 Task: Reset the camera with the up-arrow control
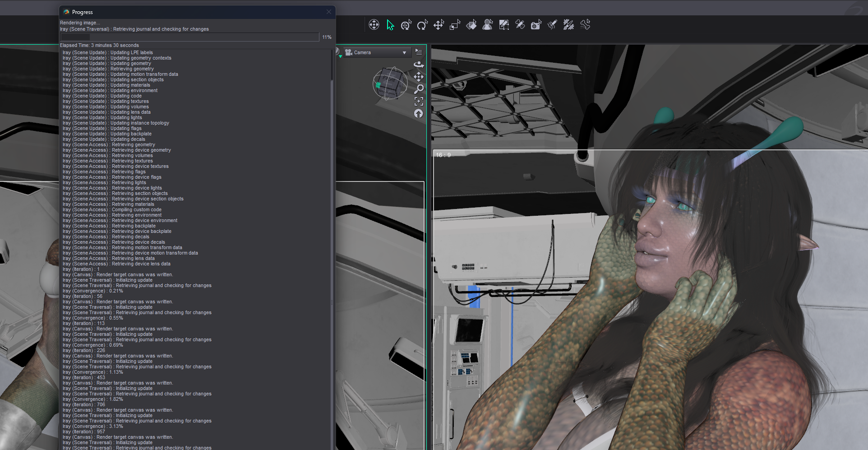click(419, 113)
